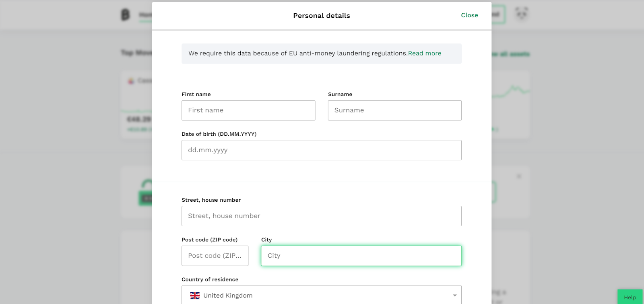Open the panda avatar profile icon
Image resolution: width=644 pixels, height=304 pixels.
(522, 14)
